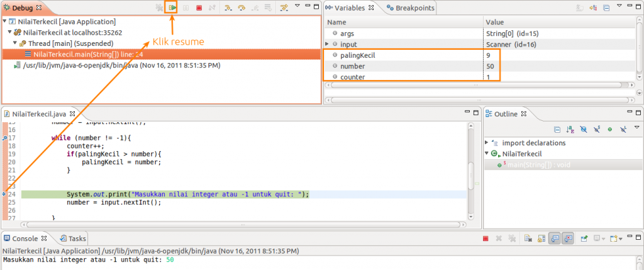Switch to the Breakpoints tab
This screenshot has width=644, height=270.
point(410,8)
